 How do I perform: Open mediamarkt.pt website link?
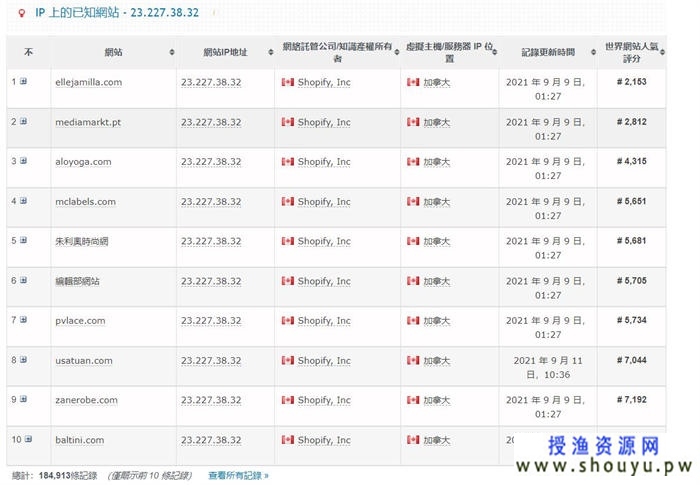tap(88, 122)
